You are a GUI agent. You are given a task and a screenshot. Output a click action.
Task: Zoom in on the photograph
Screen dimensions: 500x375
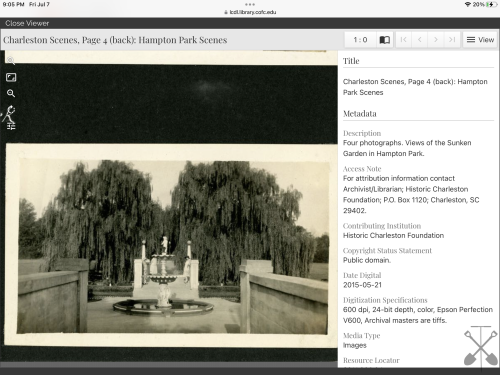[11, 61]
